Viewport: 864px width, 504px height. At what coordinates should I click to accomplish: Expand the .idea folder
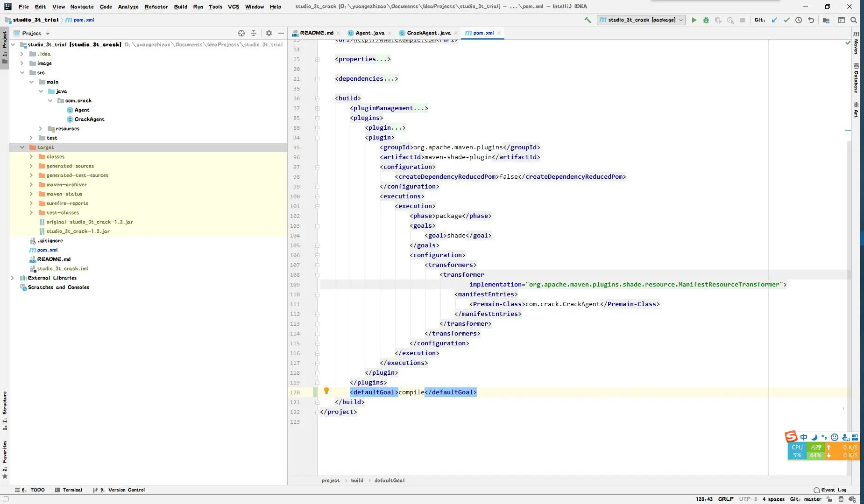click(x=22, y=54)
